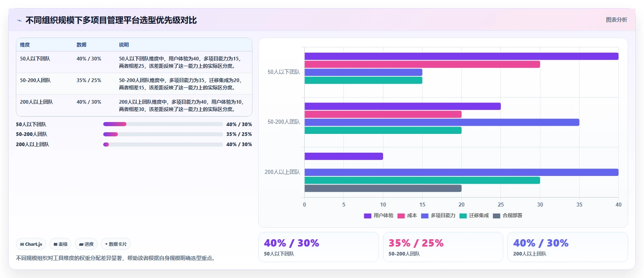Select the Chart.js chip
Screen dimensions: 644x278
pos(31,244)
